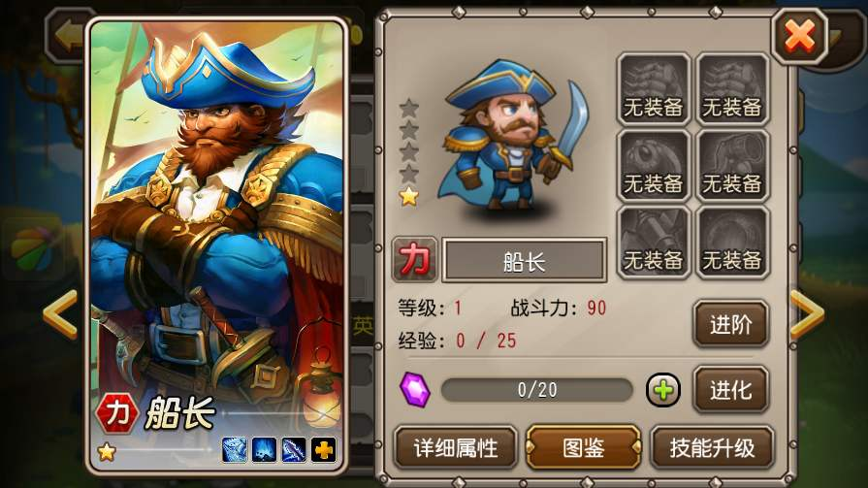Open the top-right empty equipment slot
Screen dimensions: 868x488
732,89
